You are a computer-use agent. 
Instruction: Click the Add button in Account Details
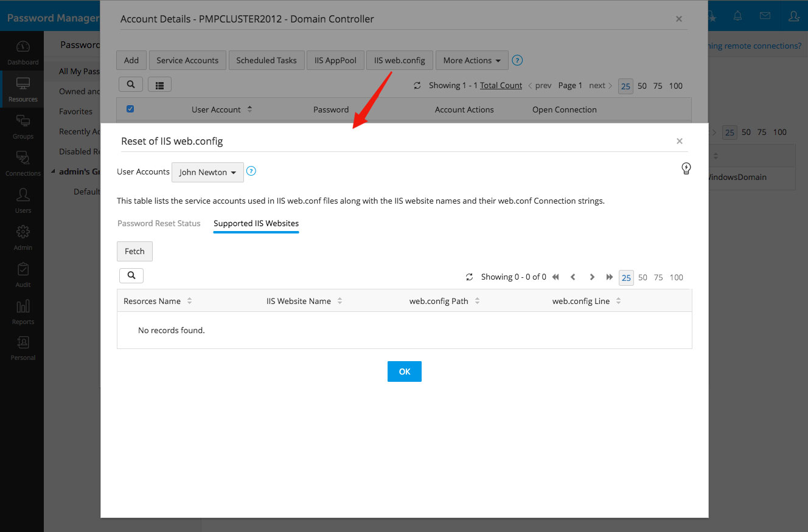click(x=131, y=60)
